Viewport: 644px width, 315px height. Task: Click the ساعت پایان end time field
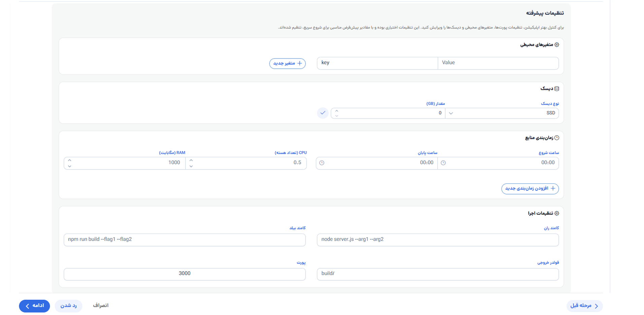point(377,163)
